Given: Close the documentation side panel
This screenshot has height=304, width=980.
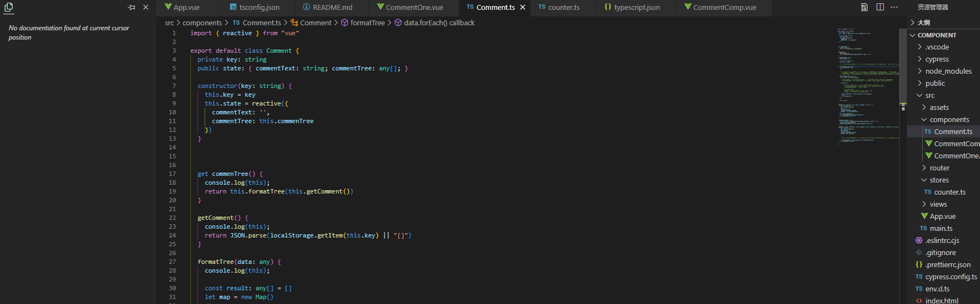Looking at the screenshot, I should click(146, 7).
